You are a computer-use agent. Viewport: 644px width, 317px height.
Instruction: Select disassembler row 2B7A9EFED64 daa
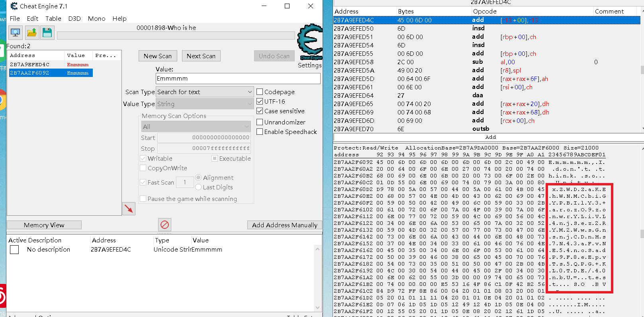tap(487, 95)
